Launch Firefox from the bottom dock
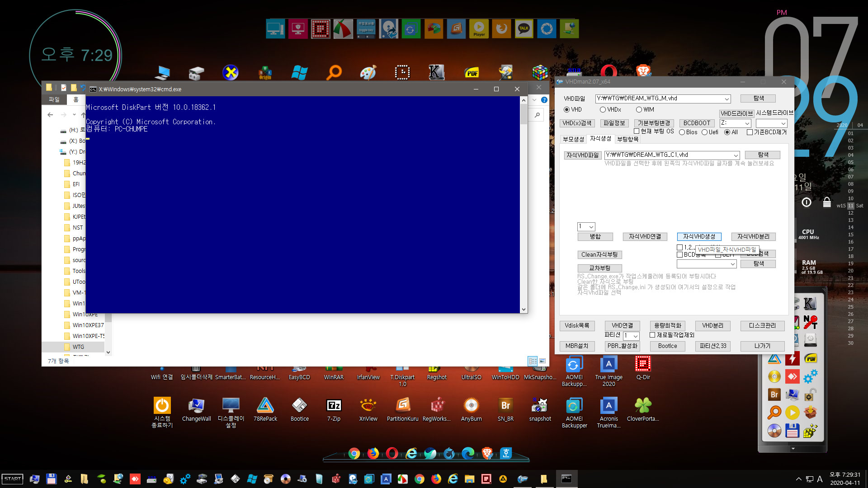The image size is (868, 488). pyautogui.click(x=373, y=453)
